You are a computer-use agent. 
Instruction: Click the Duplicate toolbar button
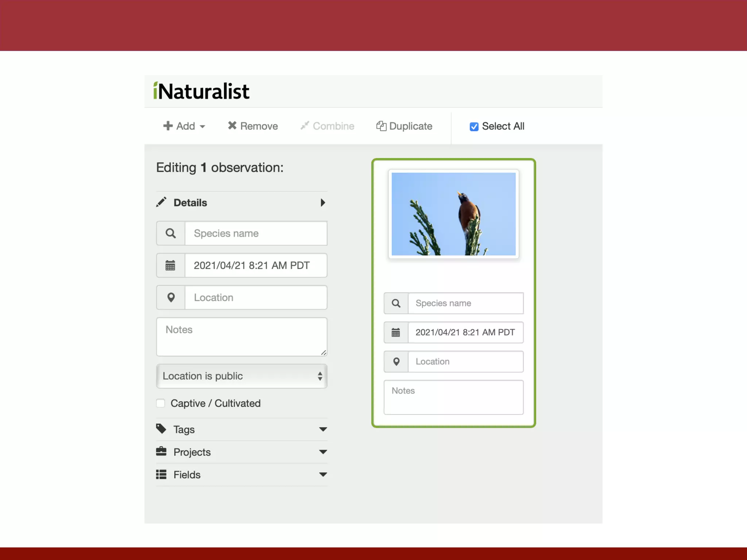[404, 126]
